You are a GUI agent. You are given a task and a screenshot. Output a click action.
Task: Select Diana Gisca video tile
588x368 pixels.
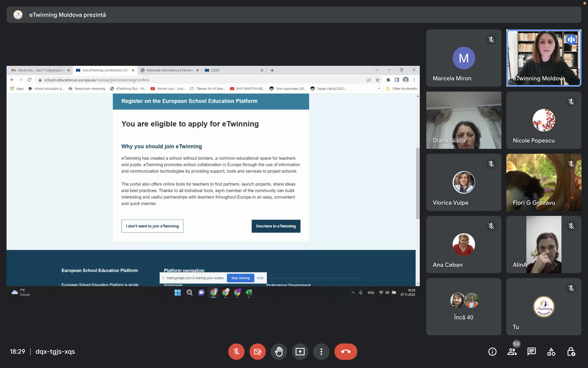click(x=464, y=120)
